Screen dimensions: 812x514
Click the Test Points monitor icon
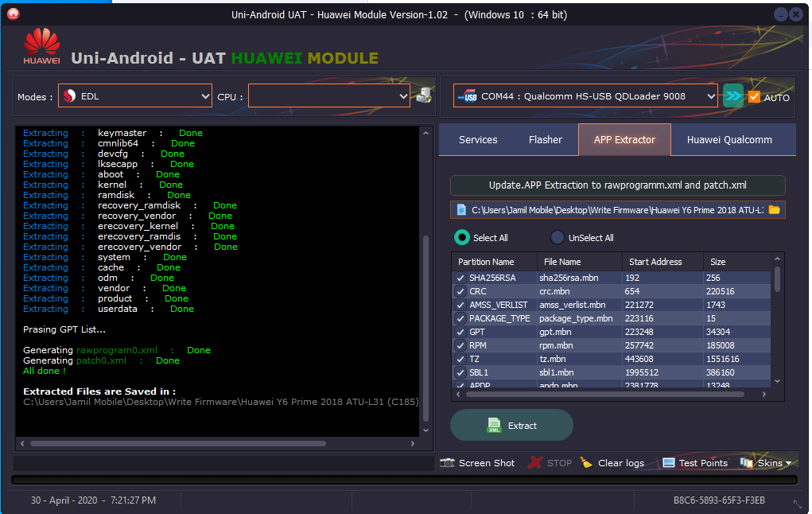(669, 463)
